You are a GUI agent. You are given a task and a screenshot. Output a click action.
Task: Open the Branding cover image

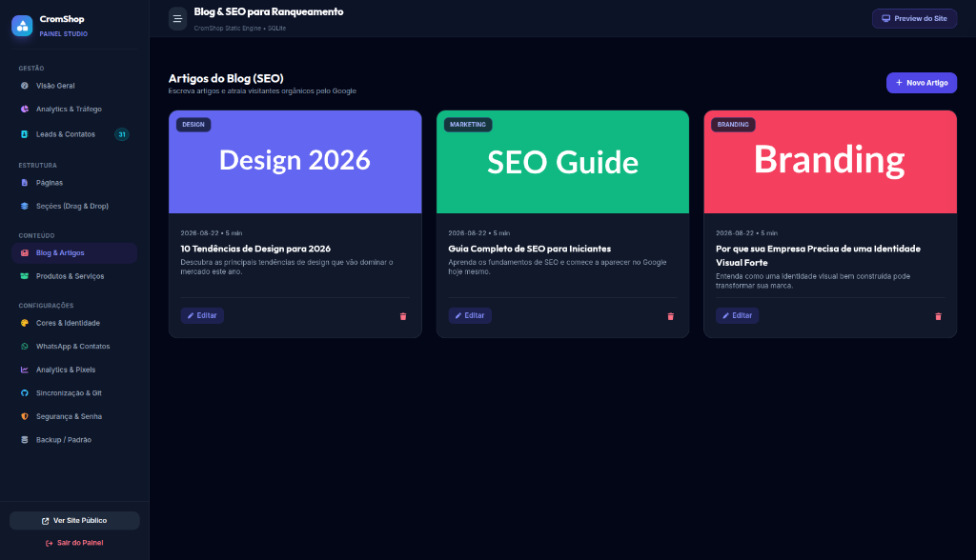830,162
